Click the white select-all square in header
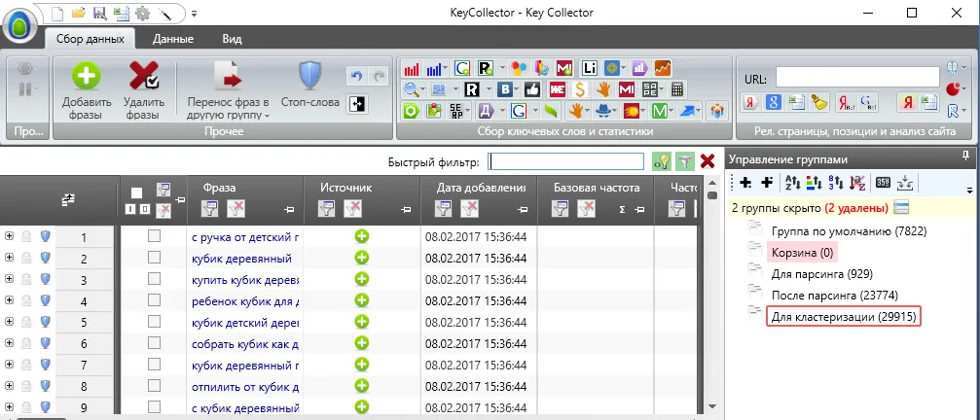Image resolution: width=980 pixels, height=420 pixels. point(137,192)
